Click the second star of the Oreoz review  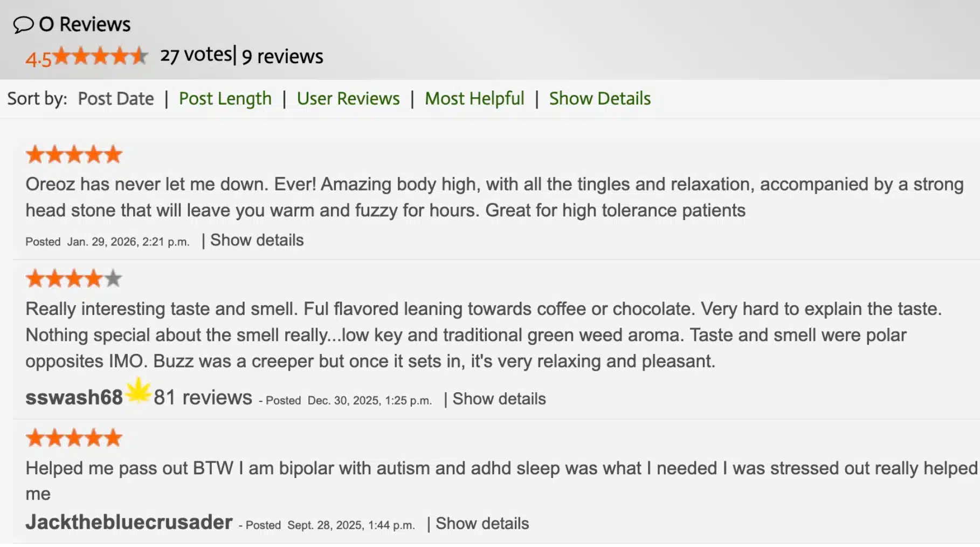[x=54, y=154]
